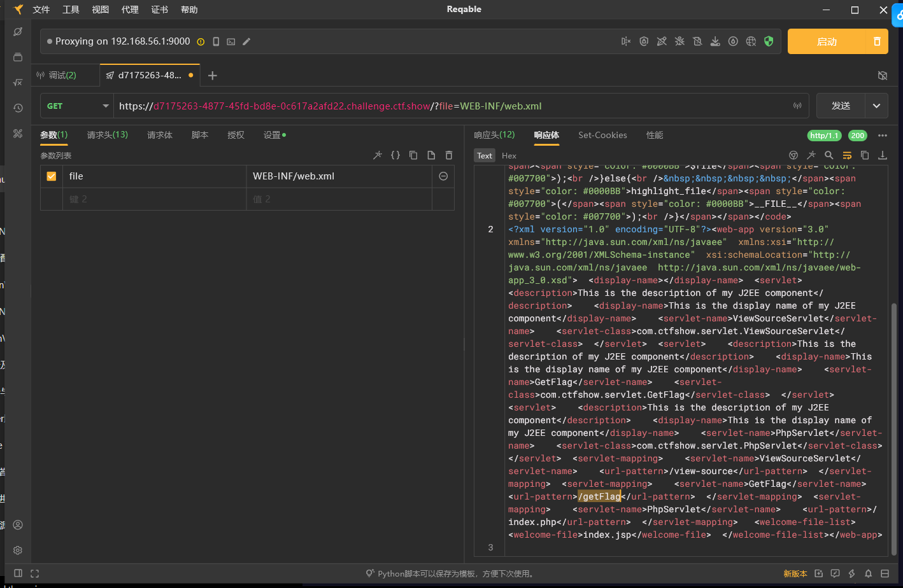Toggle the first icon in proxy toolbar
The width and height of the screenshot is (903, 588).
click(626, 41)
